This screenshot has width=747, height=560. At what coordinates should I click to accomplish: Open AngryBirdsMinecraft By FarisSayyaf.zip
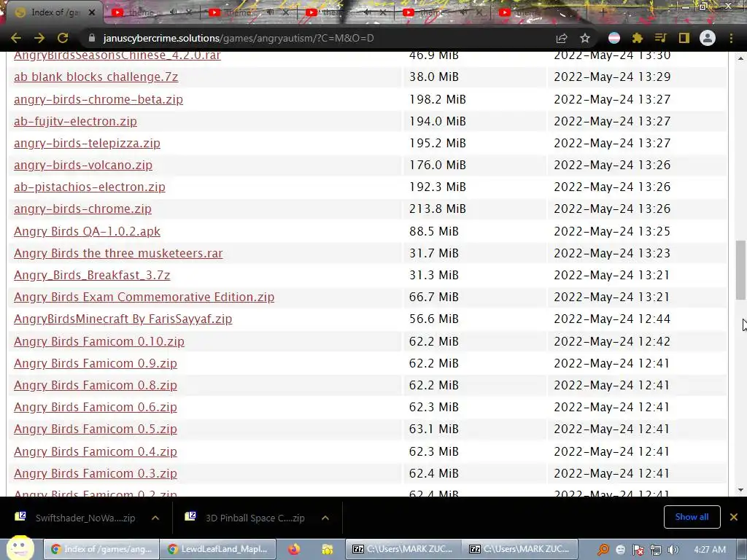tap(123, 319)
